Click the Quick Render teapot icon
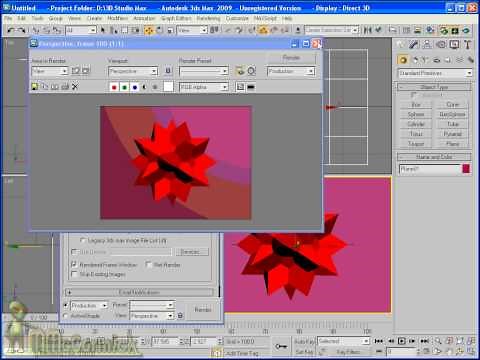 (466, 30)
